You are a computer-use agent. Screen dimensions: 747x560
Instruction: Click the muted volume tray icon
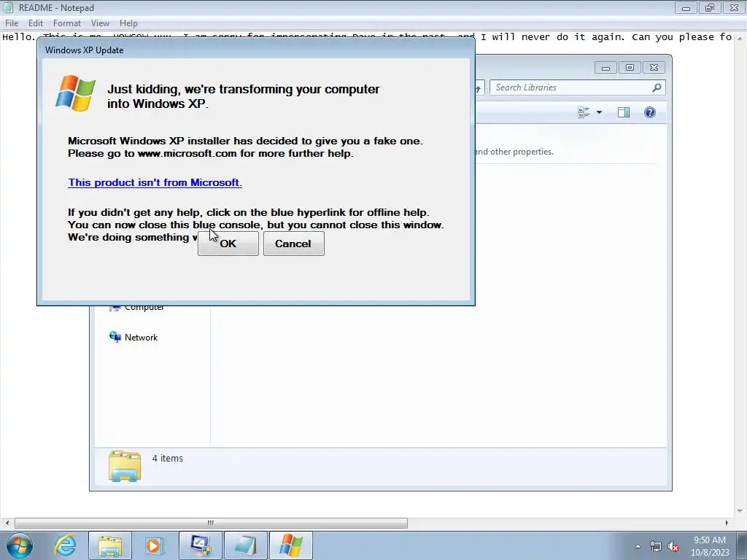click(673, 546)
